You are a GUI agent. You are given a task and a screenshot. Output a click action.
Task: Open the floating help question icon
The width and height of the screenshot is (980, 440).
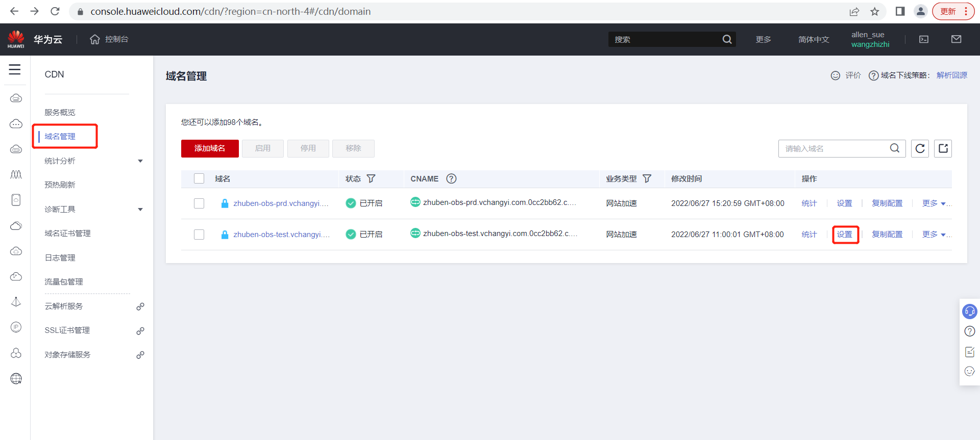coord(970,331)
